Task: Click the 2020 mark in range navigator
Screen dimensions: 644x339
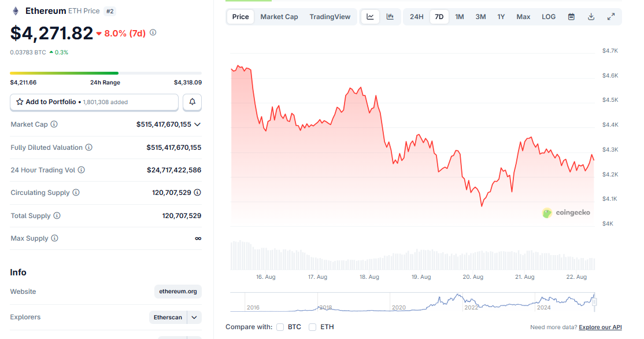Action: point(398,307)
